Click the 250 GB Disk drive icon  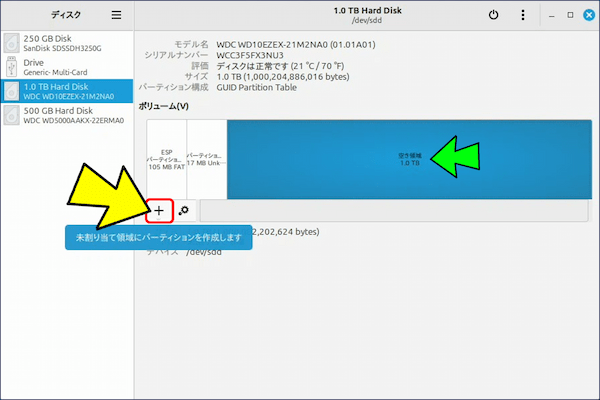(11, 41)
